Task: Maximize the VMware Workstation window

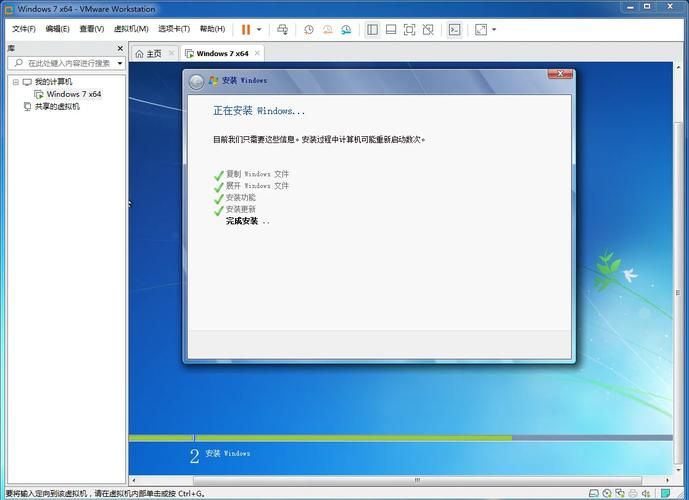Action: pyautogui.click(x=647, y=6)
